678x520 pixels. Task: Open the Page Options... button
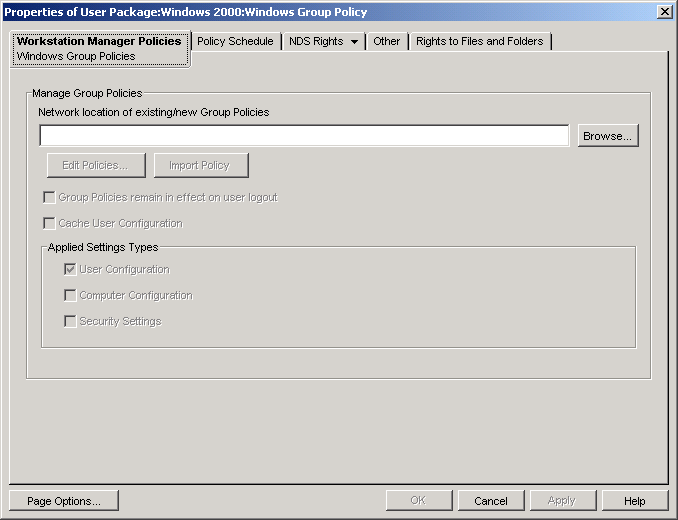64,501
